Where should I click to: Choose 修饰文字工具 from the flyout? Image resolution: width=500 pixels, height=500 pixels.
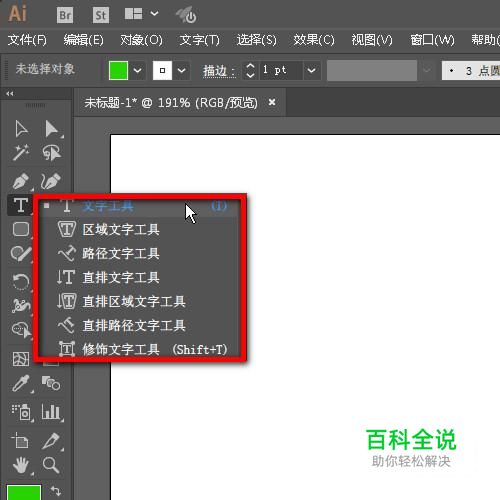138,349
